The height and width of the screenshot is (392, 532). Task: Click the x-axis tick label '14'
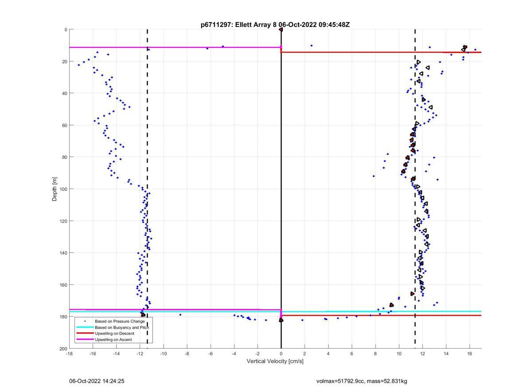[x=446, y=353]
